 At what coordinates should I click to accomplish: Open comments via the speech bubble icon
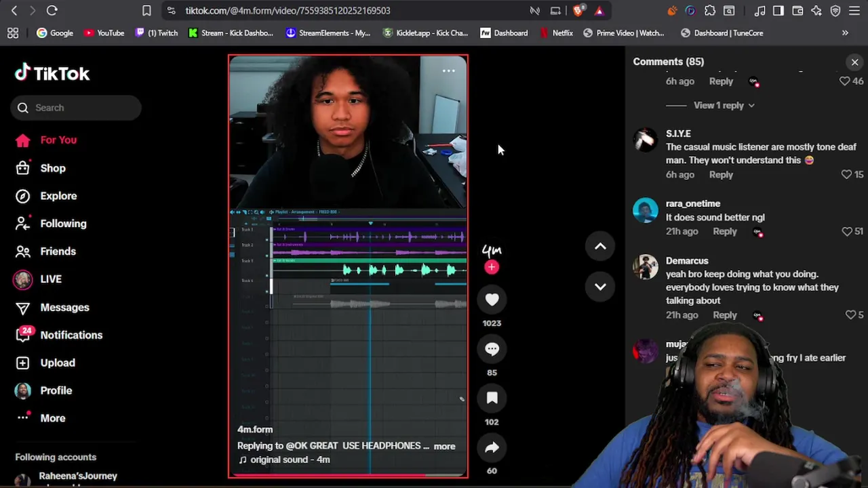click(x=492, y=348)
